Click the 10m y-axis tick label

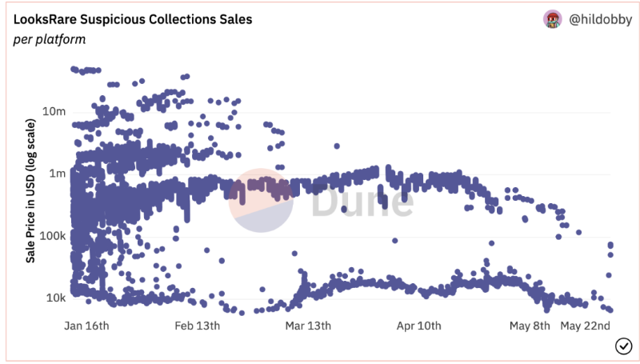click(53, 110)
